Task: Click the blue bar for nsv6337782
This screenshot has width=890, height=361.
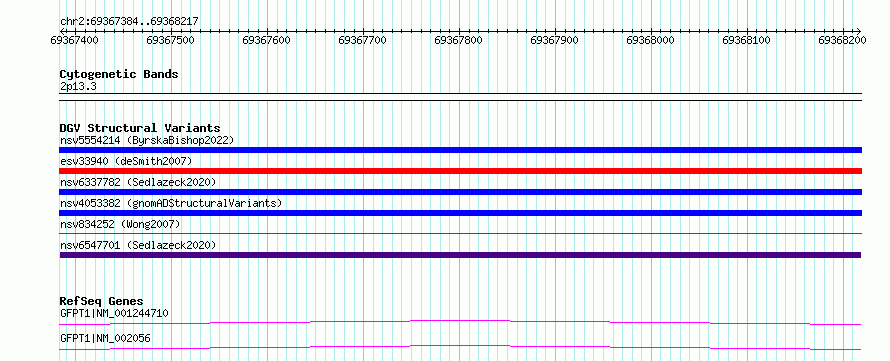Action: 460,192
